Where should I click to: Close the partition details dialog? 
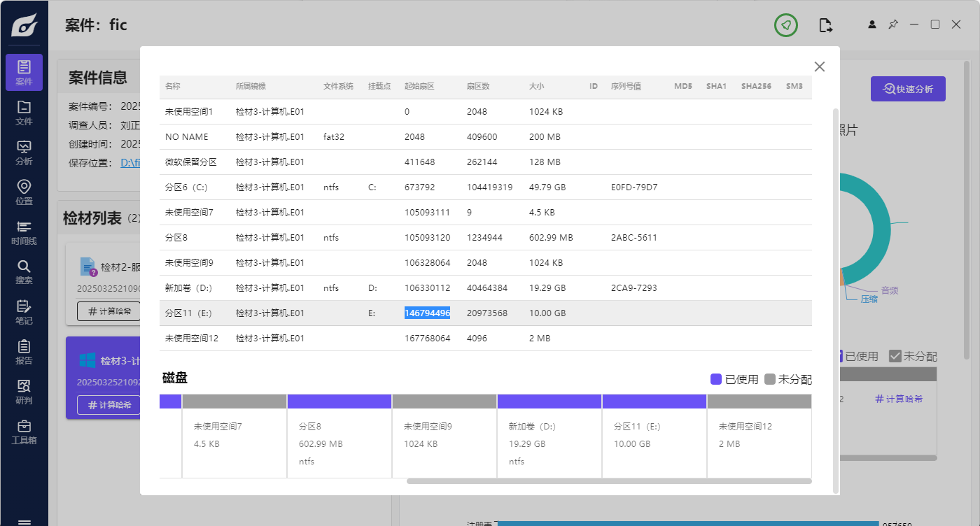pos(820,66)
